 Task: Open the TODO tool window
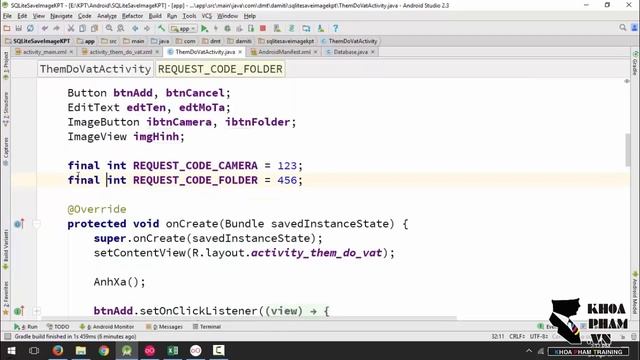pyautogui.click(x=58, y=327)
